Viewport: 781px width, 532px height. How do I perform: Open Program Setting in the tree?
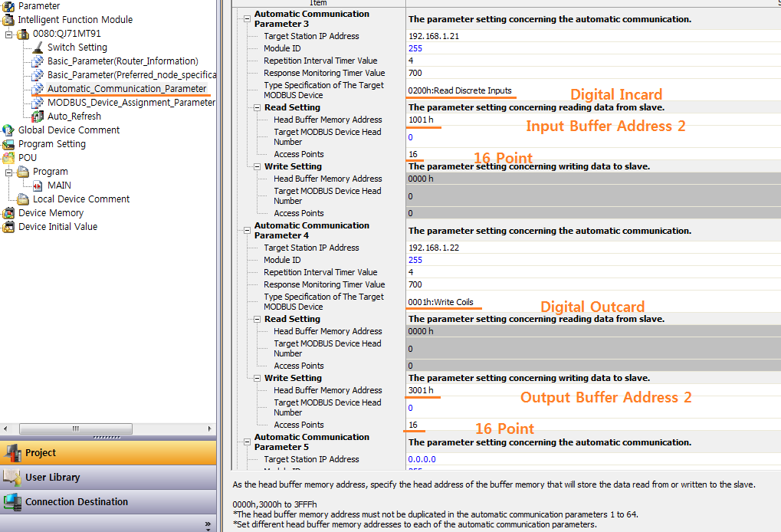click(x=51, y=144)
